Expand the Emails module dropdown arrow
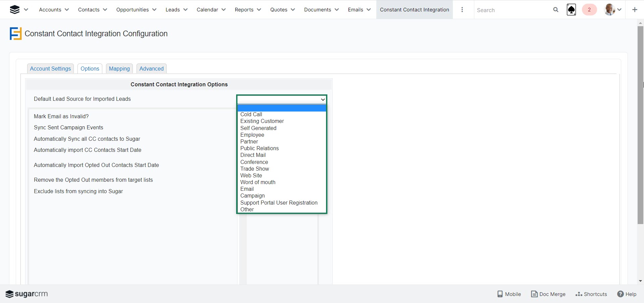This screenshot has width=644, height=303. [369, 10]
